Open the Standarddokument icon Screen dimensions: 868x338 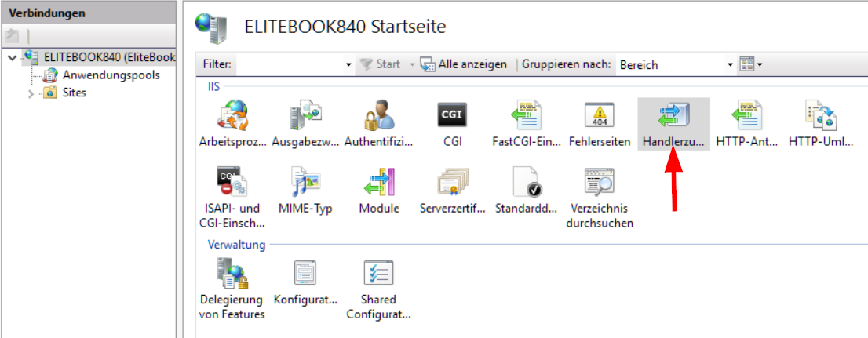coord(527,182)
